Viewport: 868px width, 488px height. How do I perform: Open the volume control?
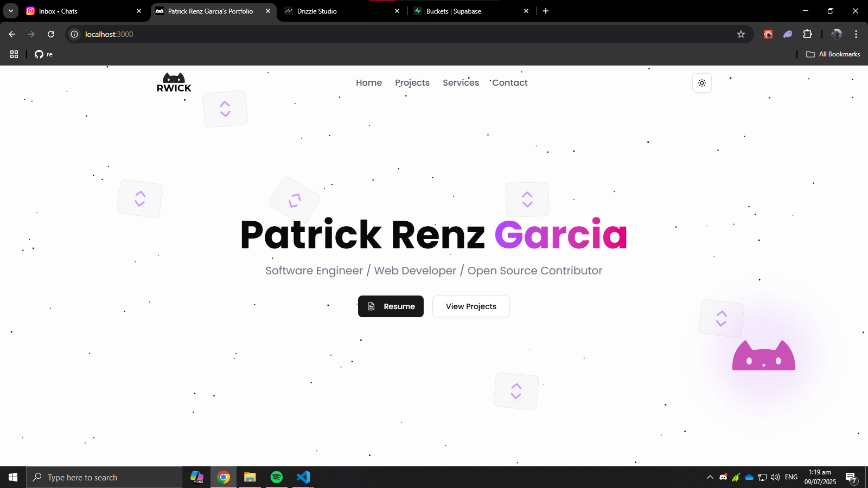[775, 477]
